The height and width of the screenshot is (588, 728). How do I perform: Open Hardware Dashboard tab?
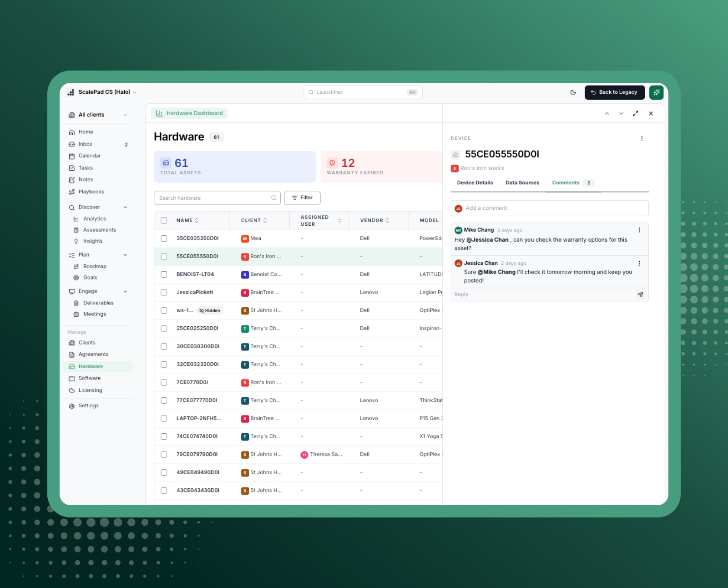[189, 113]
